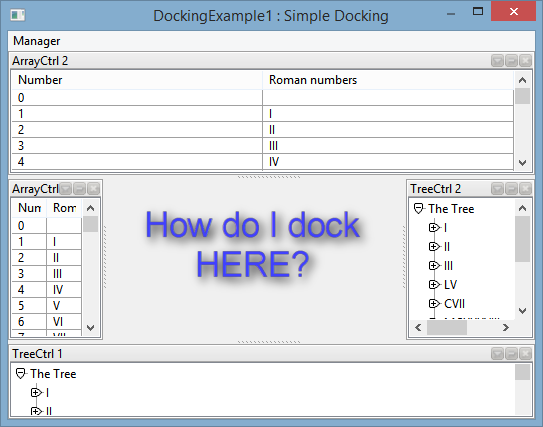543x427 pixels.
Task: Expand the LV node in TreeCtrl 2
Action: tap(434, 285)
